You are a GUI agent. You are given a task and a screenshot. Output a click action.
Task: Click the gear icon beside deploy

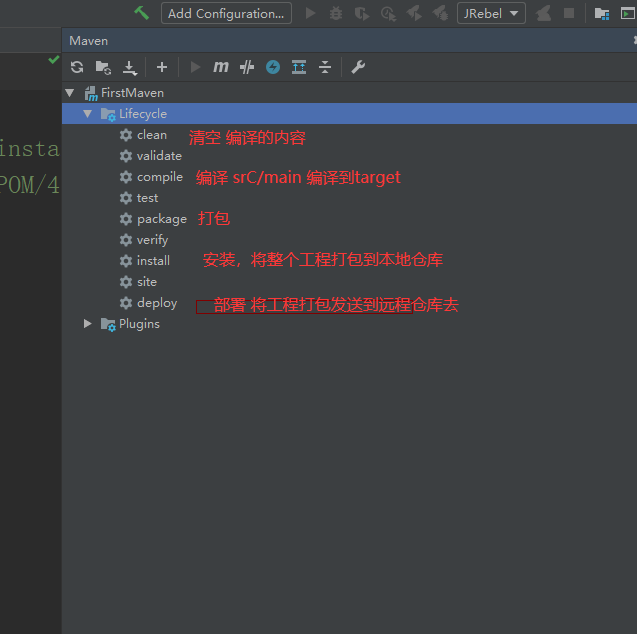pyautogui.click(x=126, y=303)
